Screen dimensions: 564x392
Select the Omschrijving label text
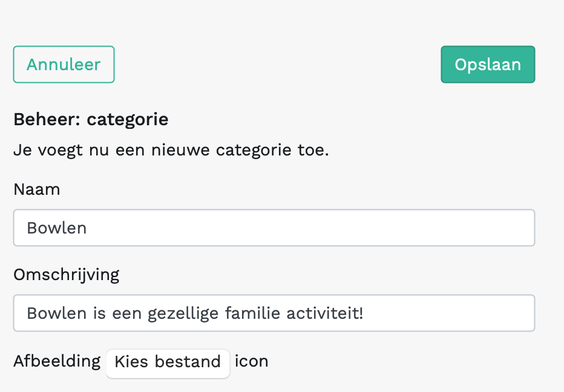point(67,275)
